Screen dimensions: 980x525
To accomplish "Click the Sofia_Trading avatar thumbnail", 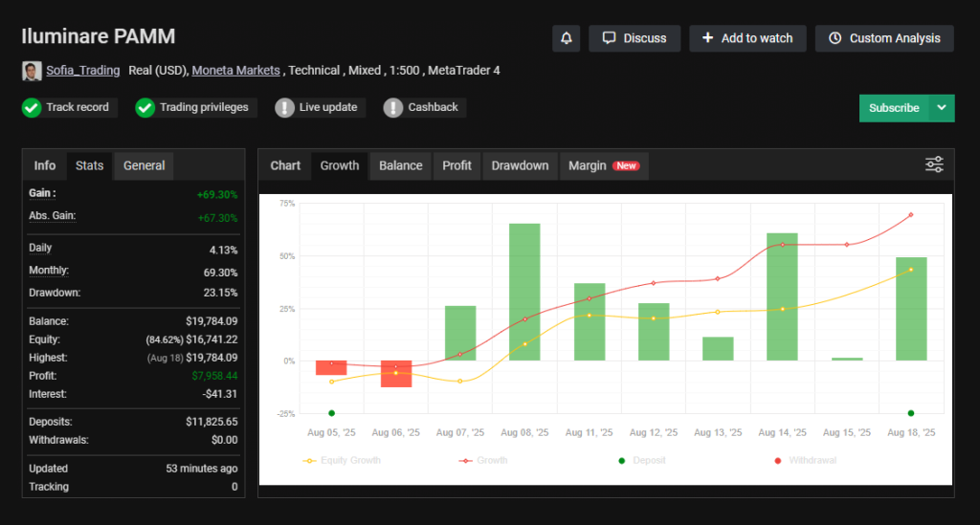I will tap(32, 71).
